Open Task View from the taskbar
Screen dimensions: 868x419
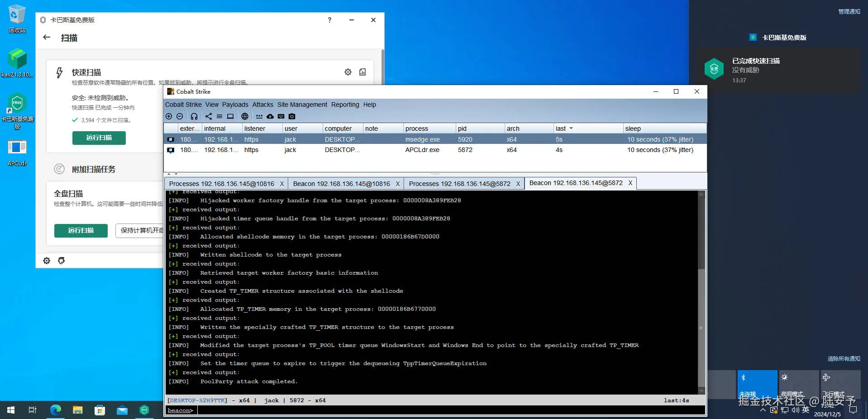[33, 410]
